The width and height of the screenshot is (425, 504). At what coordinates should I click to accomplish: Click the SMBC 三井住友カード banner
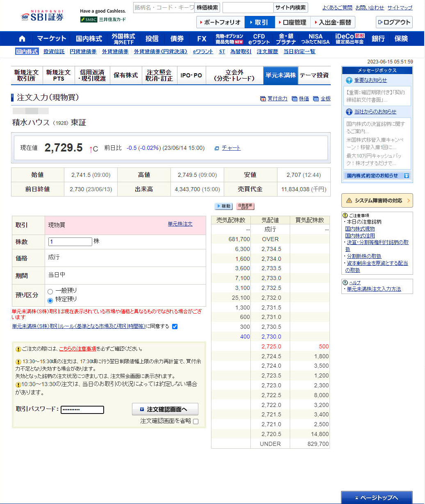(x=103, y=19)
